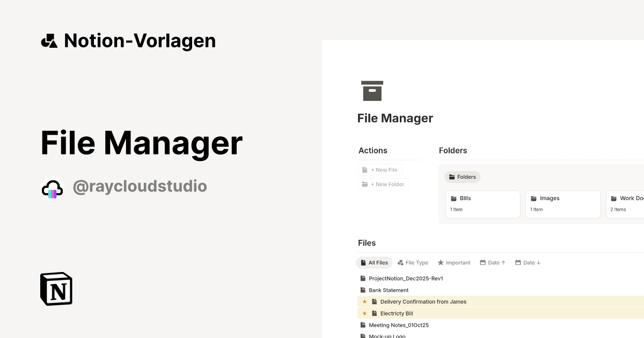
Task: Unstar Delivery Confirmation from James
Action: point(364,302)
